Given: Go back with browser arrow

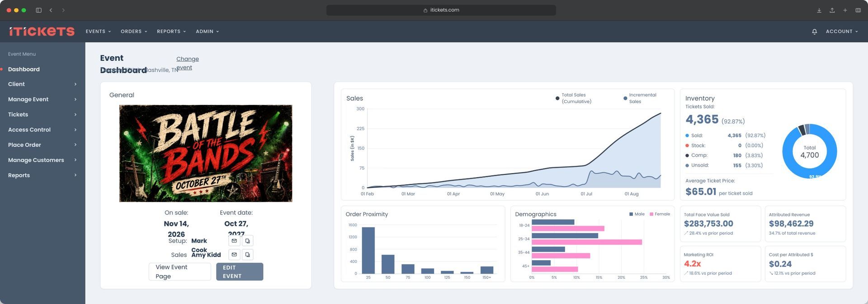Looking at the screenshot, I should (x=51, y=10).
